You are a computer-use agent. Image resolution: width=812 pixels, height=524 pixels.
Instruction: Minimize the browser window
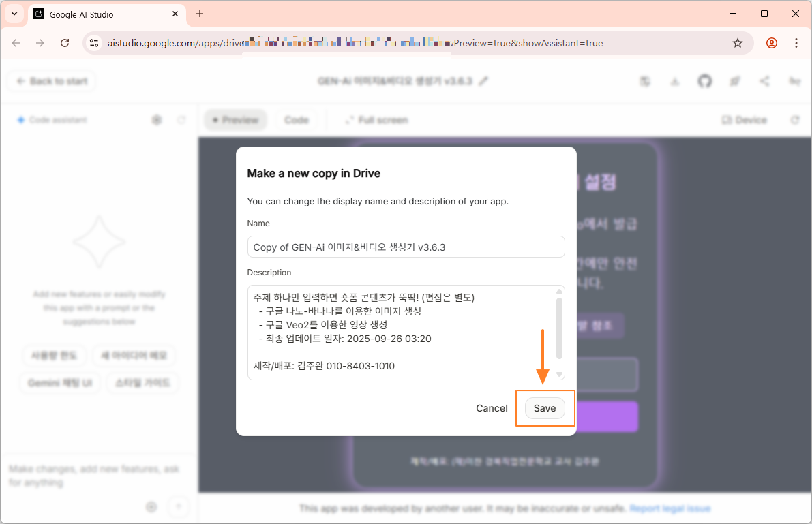(x=732, y=14)
